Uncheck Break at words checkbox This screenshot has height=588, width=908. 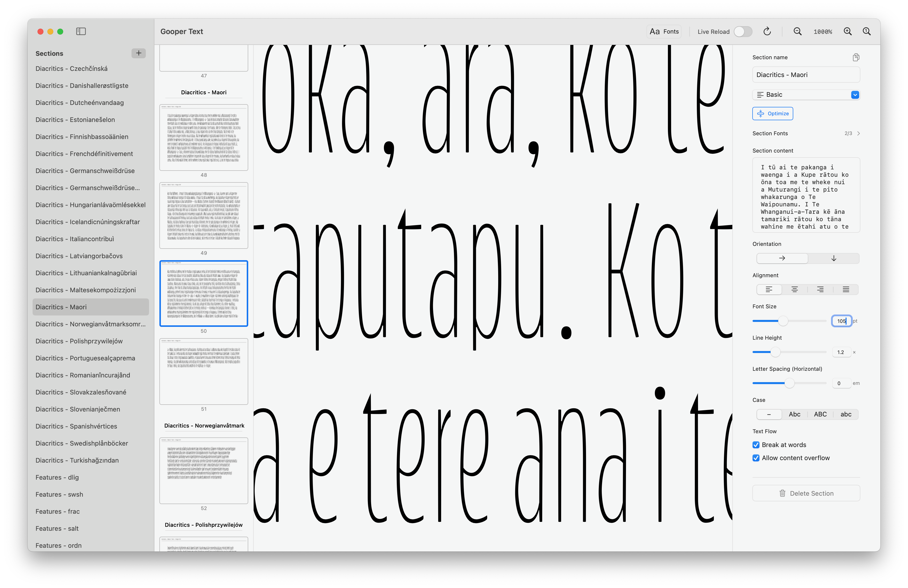(756, 445)
